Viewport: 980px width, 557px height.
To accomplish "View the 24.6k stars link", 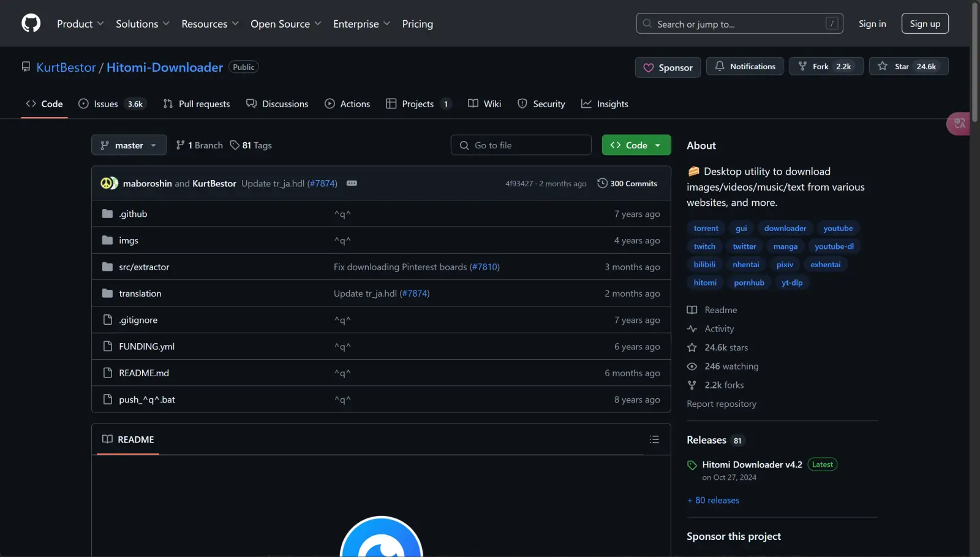I will pos(717,347).
